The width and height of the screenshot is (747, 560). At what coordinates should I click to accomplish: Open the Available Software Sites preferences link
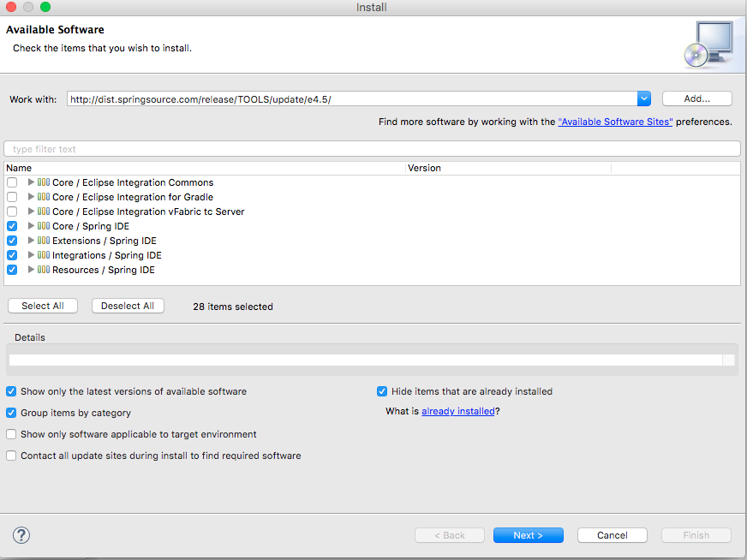point(615,122)
